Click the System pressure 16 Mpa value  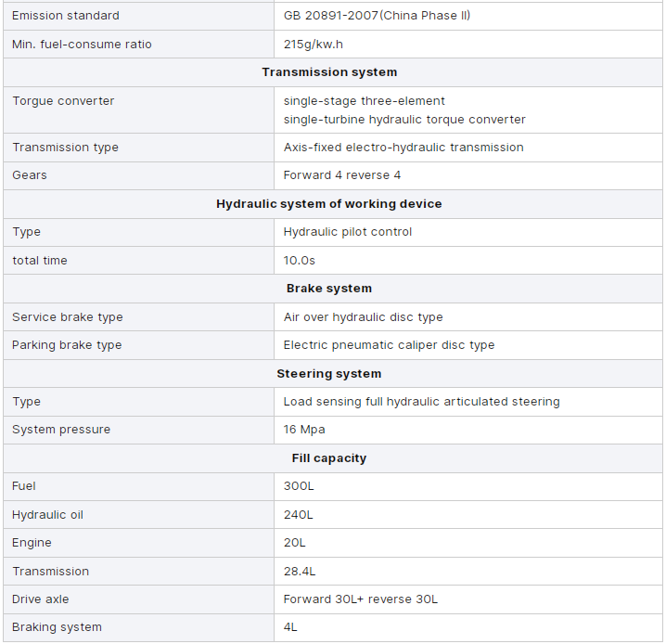click(304, 430)
